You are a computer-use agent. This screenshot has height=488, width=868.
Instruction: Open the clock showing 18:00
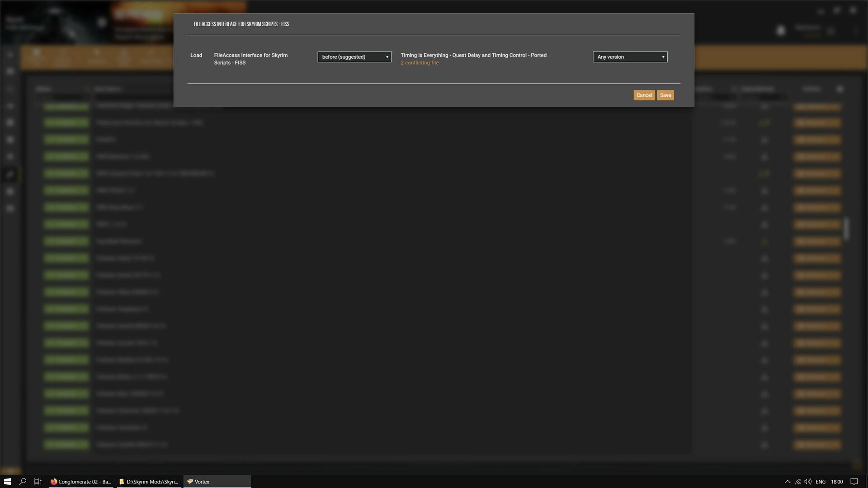pyautogui.click(x=837, y=482)
